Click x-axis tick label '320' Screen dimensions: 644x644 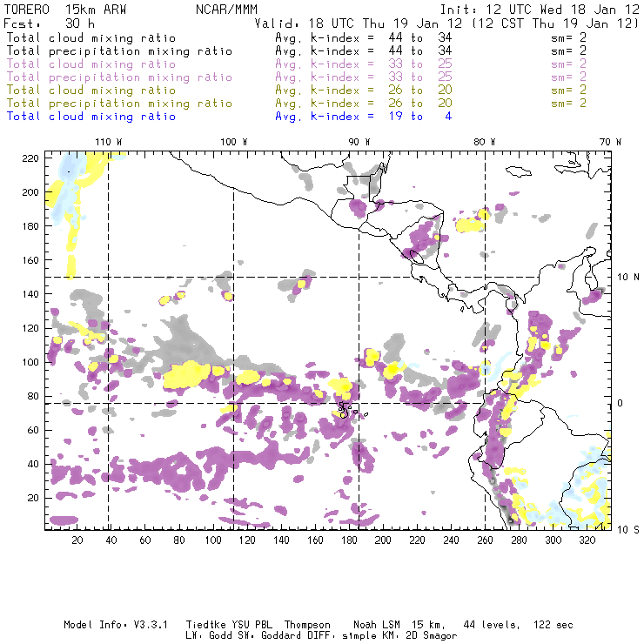(x=587, y=540)
